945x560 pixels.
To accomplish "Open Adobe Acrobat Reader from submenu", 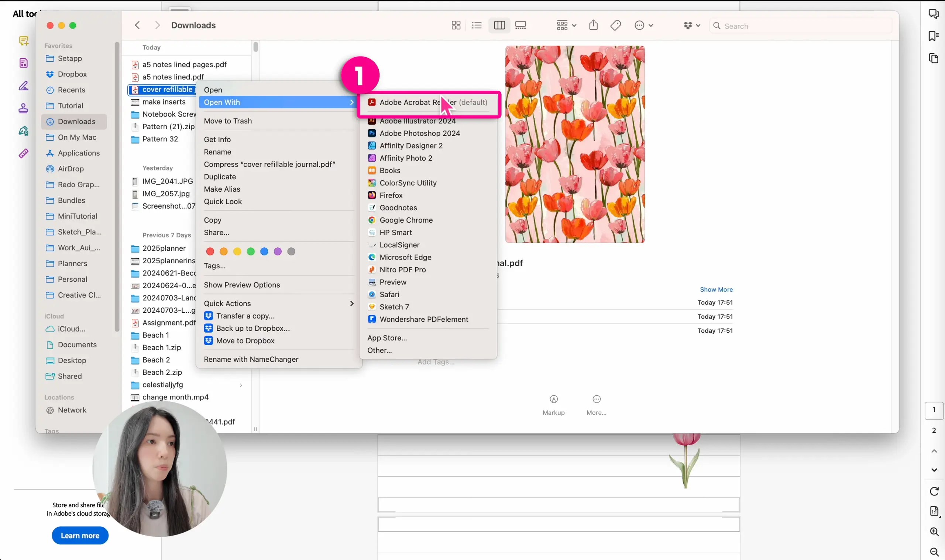I will point(428,102).
